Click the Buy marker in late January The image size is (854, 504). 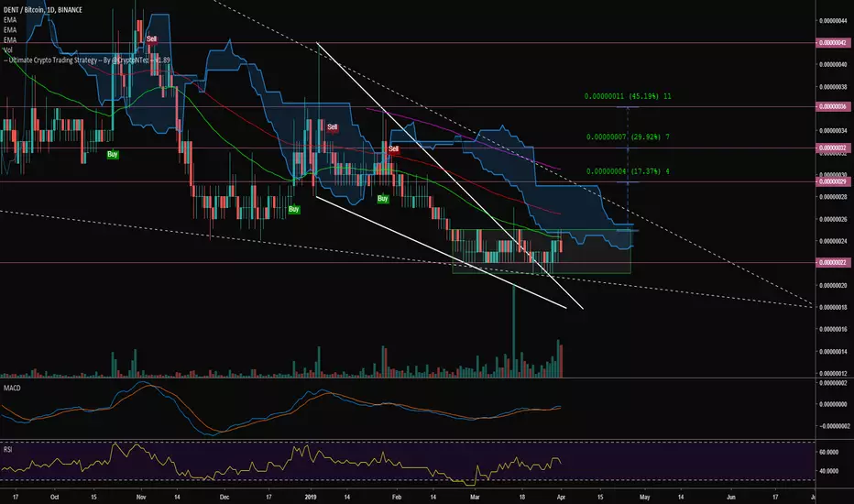(x=383, y=199)
